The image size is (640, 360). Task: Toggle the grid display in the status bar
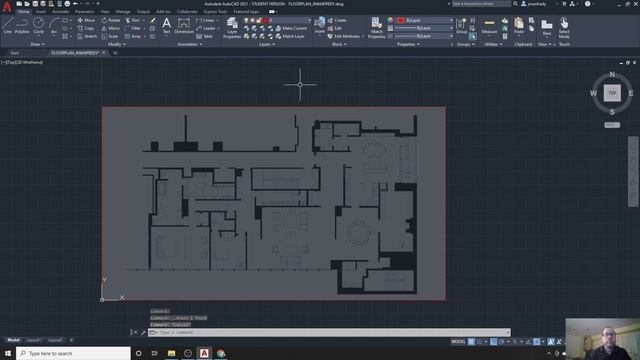pos(471,342)
